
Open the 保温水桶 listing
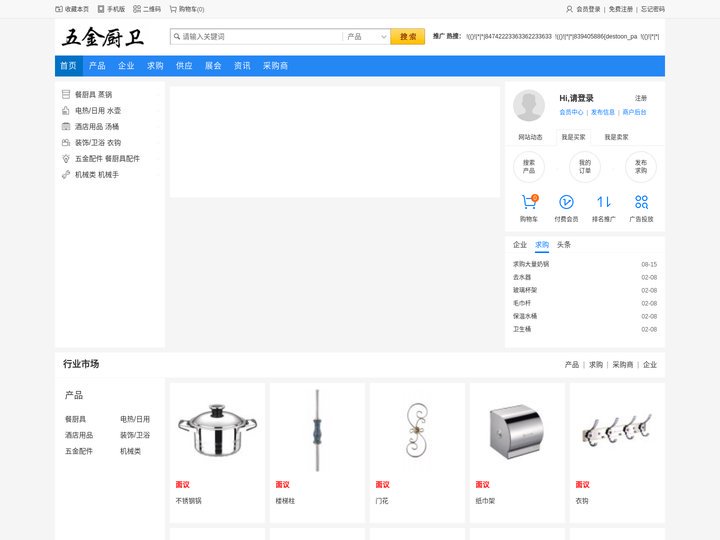click(525, 316)
